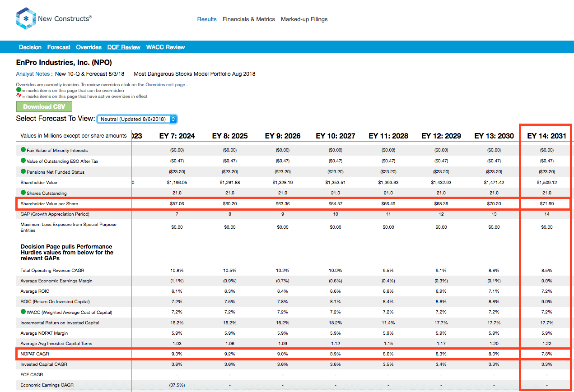Open the Overrides tab in blue bar
The width and height of the screenshot is (574, 392).
89,47
